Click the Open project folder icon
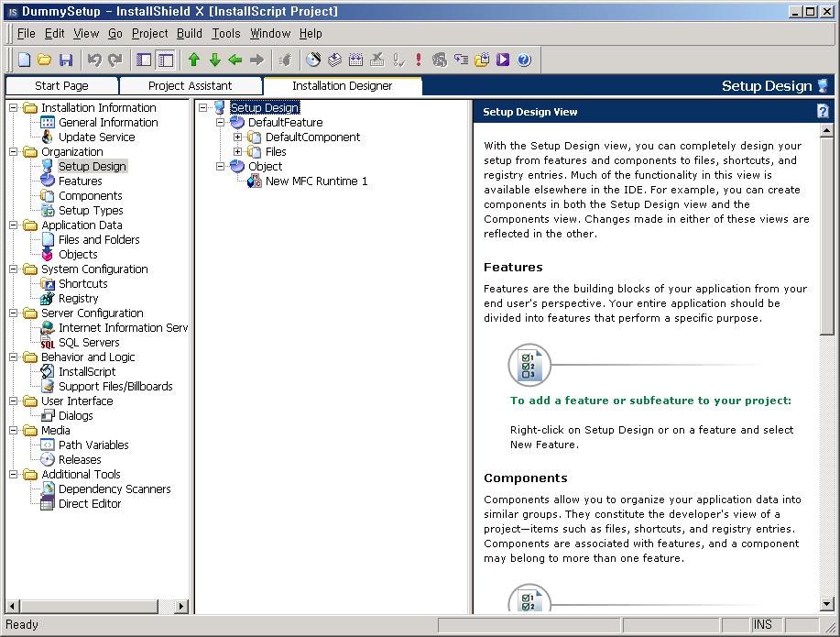 [45, 60]
